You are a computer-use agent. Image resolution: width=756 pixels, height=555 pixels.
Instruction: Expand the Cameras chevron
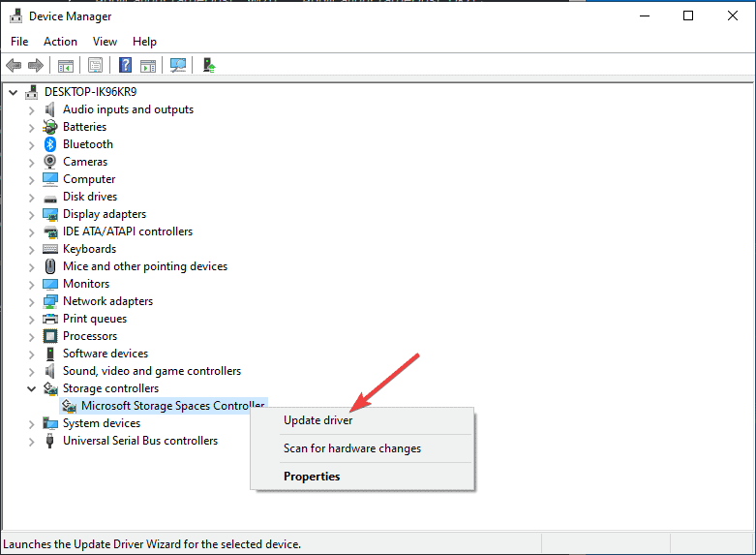[31, 163]
